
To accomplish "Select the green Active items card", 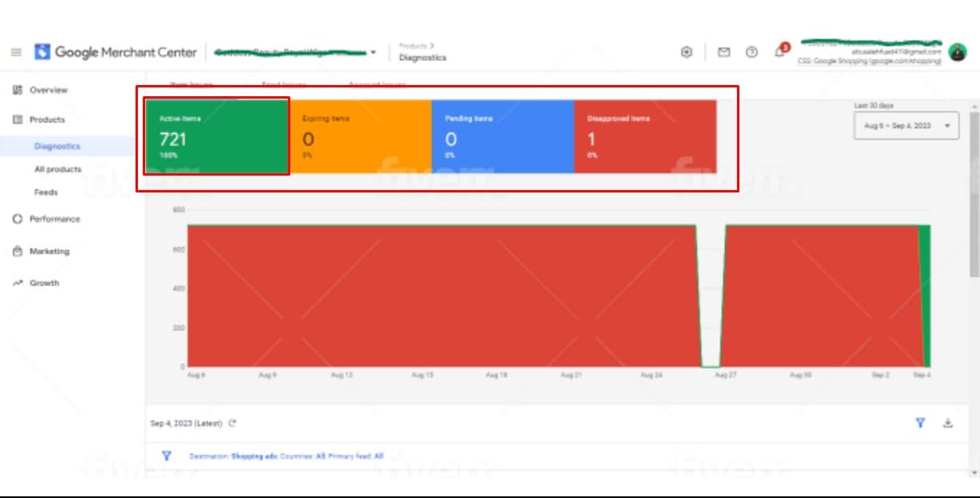I will 217,136.
